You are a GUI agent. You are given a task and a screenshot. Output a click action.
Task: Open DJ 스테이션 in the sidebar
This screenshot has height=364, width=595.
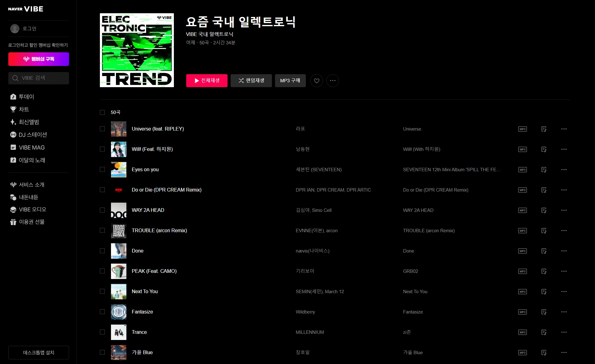(x=29, y=135)
